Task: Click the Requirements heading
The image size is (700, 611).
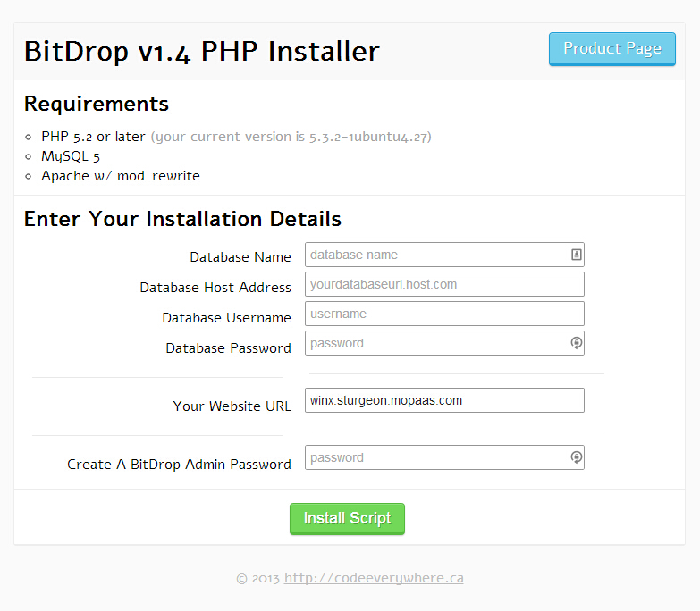Action: (97, 104)
